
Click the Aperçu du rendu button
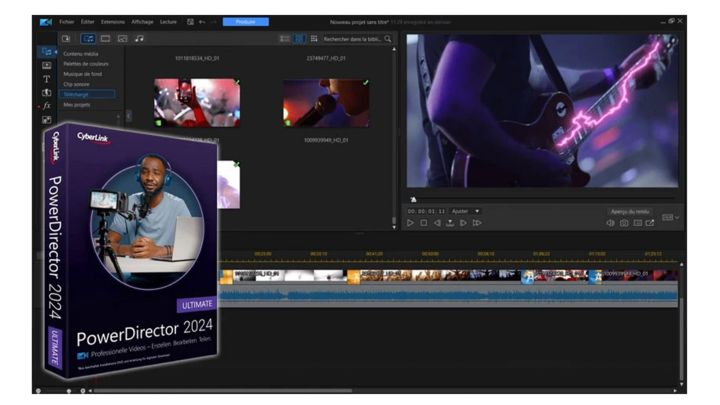[x=630, y=211]
